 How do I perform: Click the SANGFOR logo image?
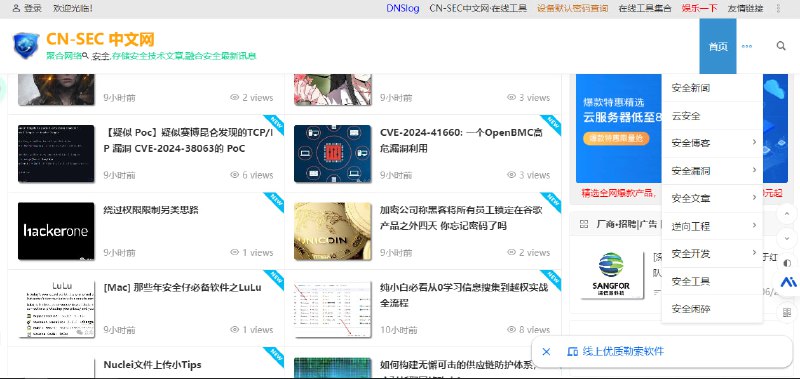[x=611, y=273]
